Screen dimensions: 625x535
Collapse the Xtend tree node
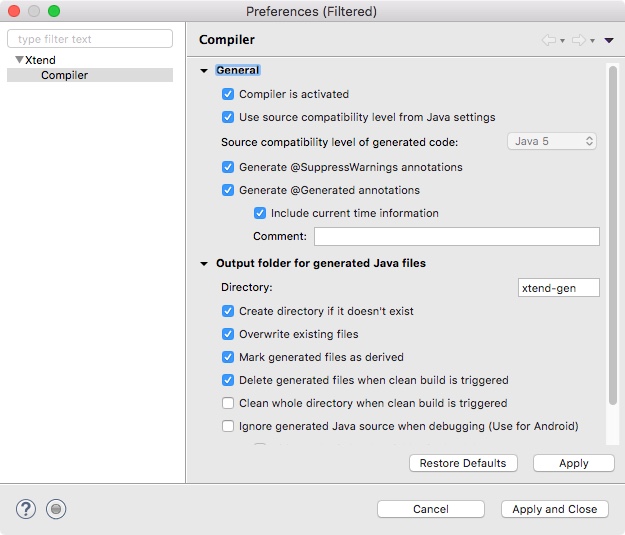[19, 60]
